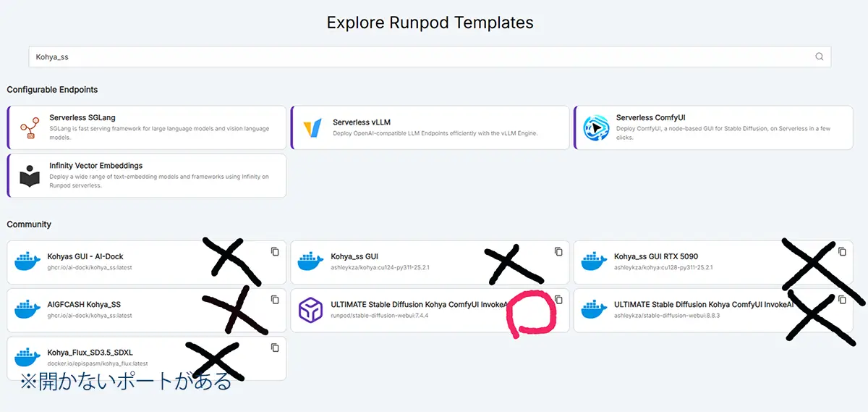Click the search magnifier icon
Viewport: 868px width, 412px height.
[x=819, y=56]
